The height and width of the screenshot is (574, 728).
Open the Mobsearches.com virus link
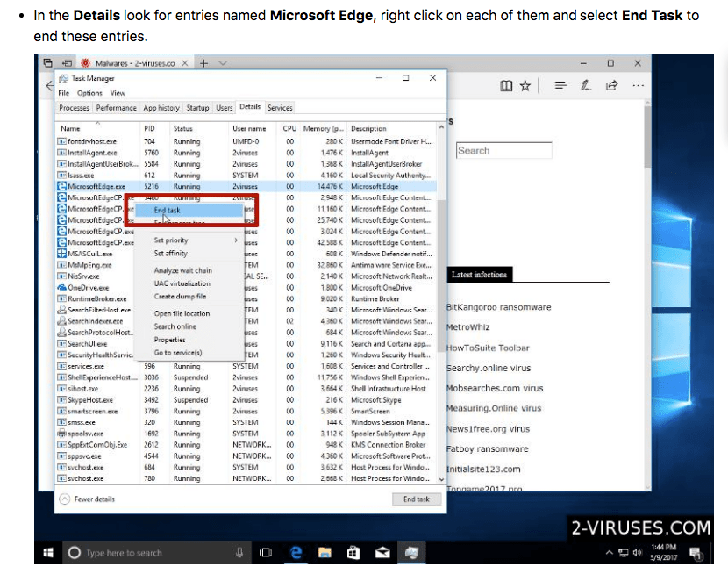point(495,388)
